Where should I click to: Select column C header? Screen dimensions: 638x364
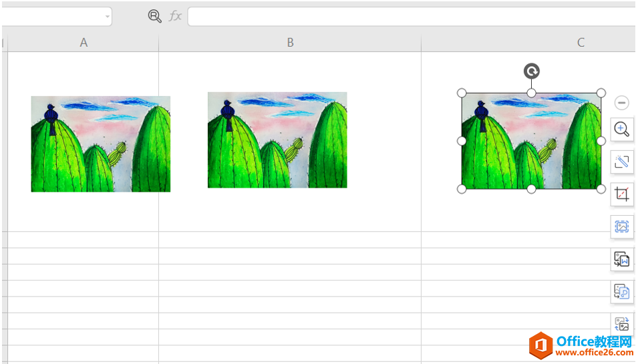(x=529, y=43)
